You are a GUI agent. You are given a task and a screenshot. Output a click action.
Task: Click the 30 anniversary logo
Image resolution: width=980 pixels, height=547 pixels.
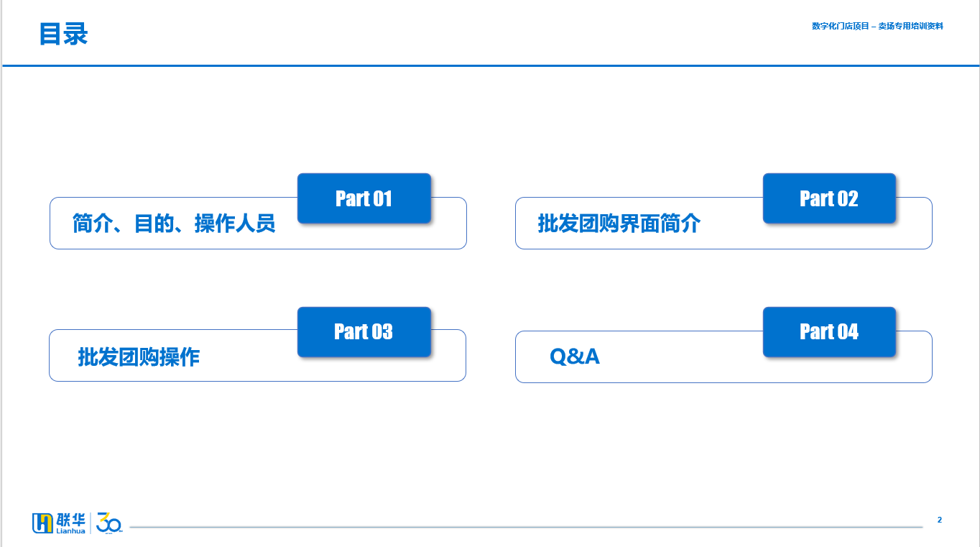pyautogui.click(x=109, y=523)
